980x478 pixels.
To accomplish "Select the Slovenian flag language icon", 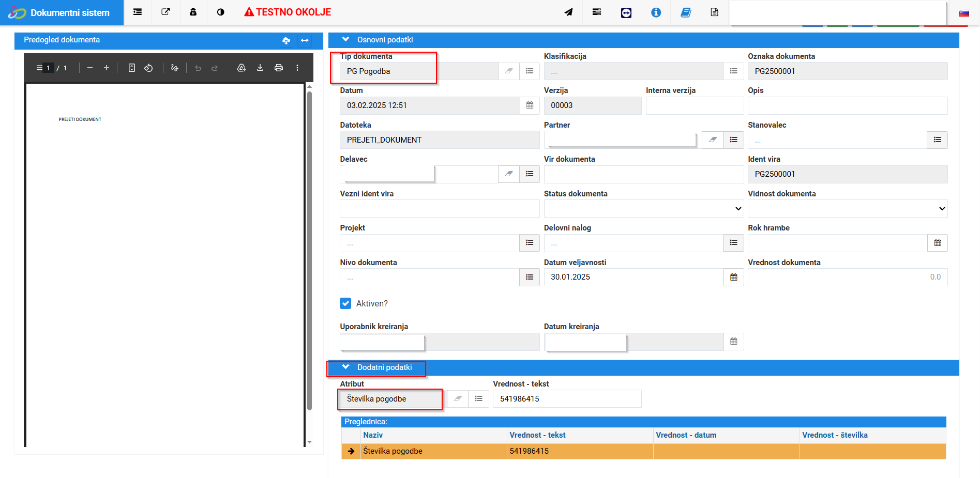I will point(964,13).
